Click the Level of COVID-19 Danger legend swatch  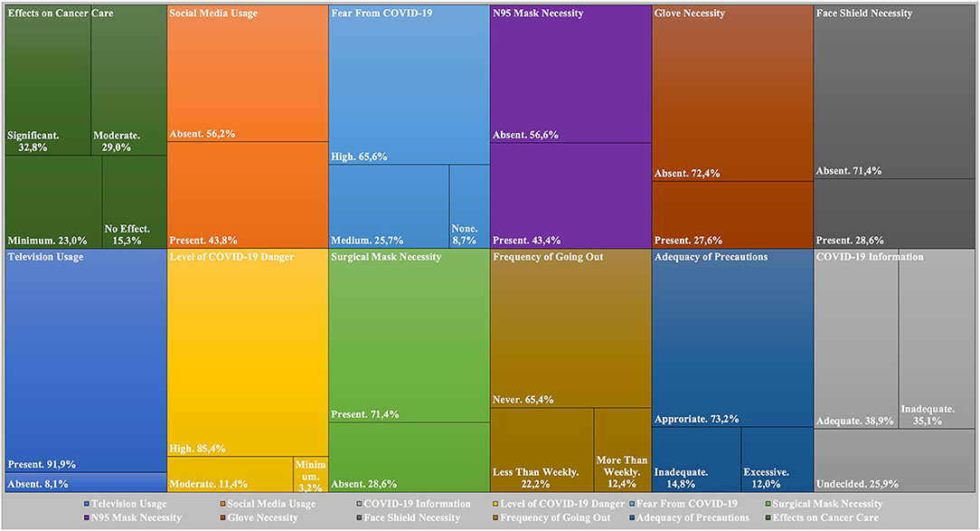pos(495,504)
